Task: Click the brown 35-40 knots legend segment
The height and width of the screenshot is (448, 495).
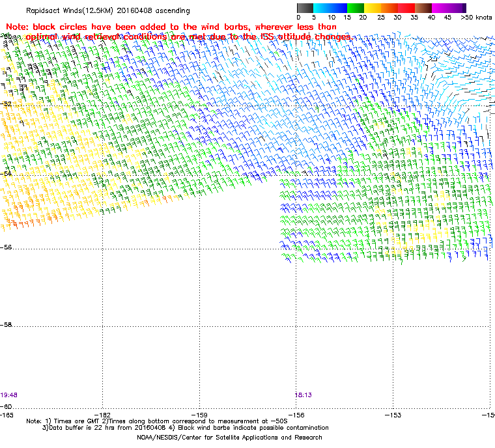Action: (423, 8)
